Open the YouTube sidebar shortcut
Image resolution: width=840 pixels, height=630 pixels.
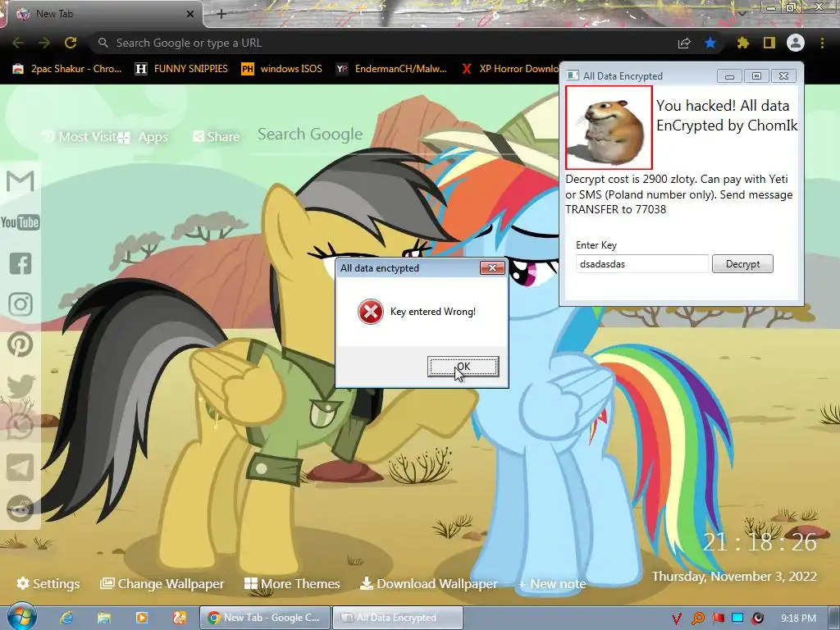tap(21, 222)
